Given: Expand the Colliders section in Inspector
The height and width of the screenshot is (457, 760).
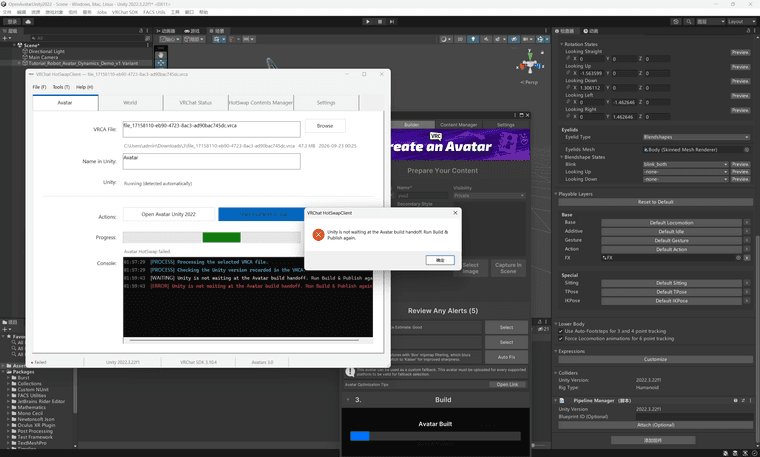Looking at the screenshot, I should click(x=556, y=373).
